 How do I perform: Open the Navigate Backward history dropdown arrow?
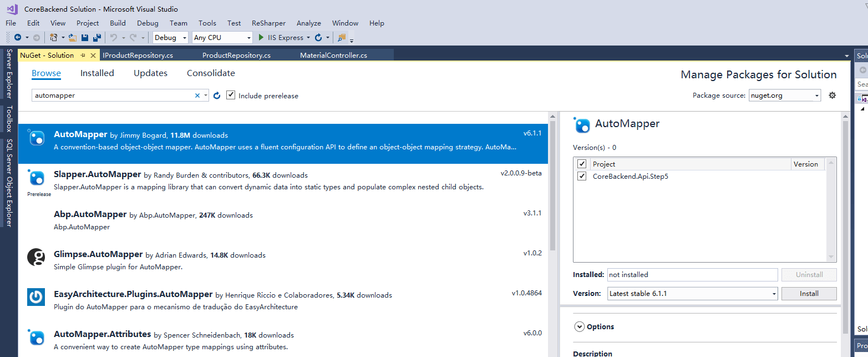point(27,38)
